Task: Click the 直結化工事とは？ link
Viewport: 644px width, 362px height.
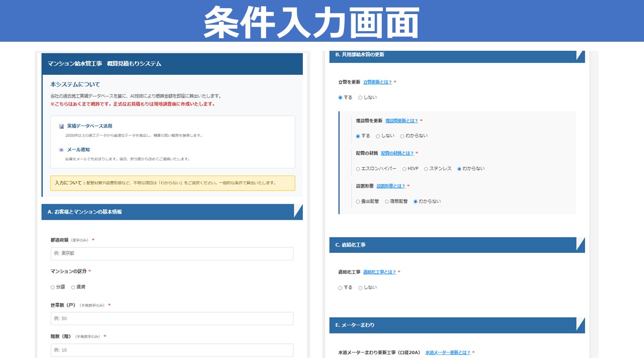Action: [379, 272]
